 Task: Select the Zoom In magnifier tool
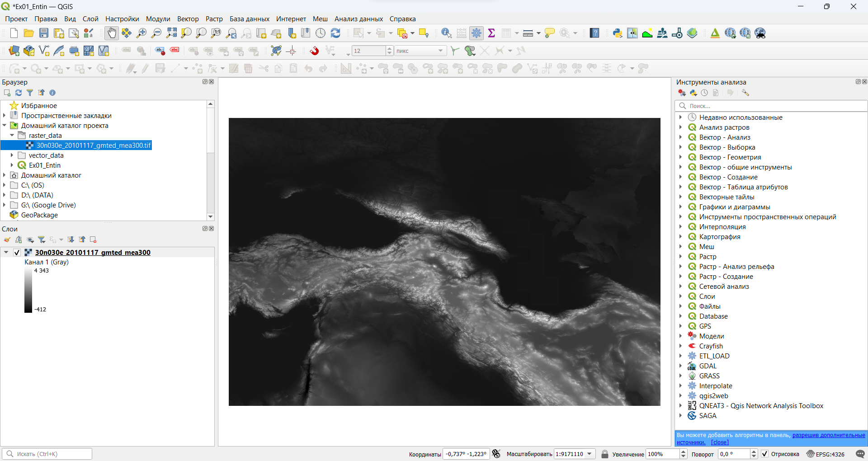click(142, 33)
